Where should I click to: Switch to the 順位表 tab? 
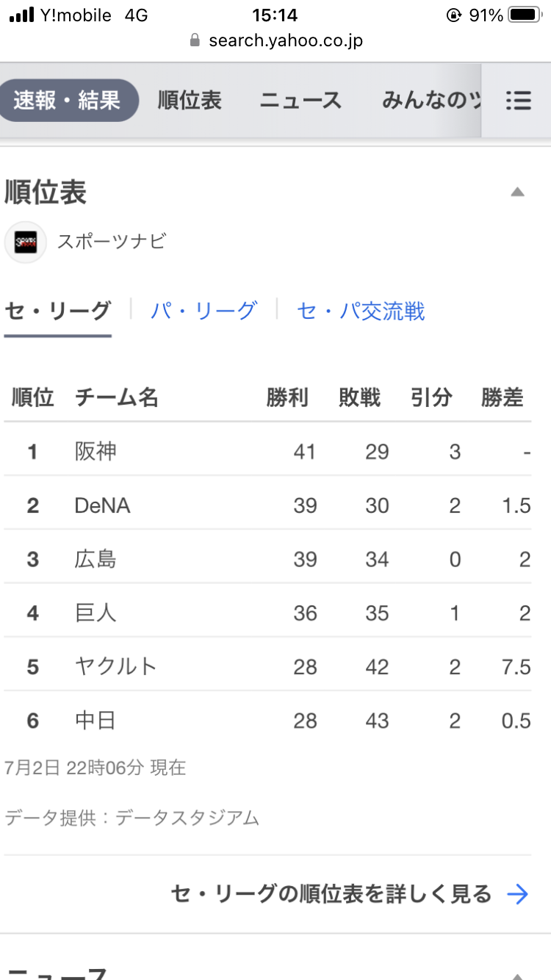[x=190, y=101]
